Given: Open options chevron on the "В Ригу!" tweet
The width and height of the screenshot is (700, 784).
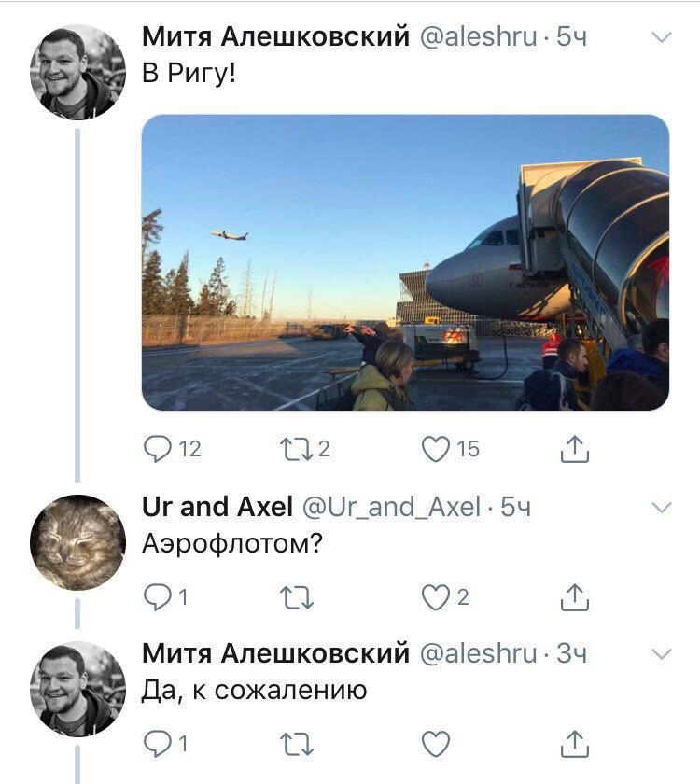Looking at the screenshot, I should pyautogui.click(x=662, y=37).
